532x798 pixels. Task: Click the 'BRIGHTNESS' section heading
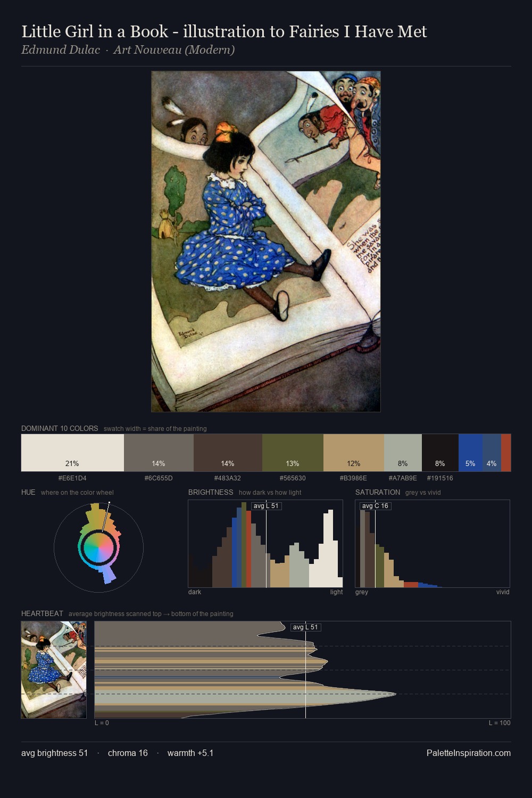pos(211,492)
